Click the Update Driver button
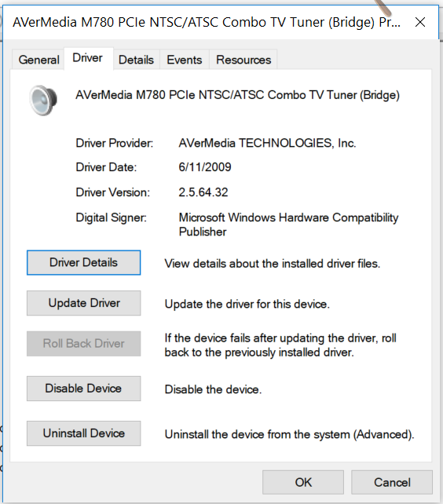This screenshot has height=504, width=443. click(x=83, y=303)
